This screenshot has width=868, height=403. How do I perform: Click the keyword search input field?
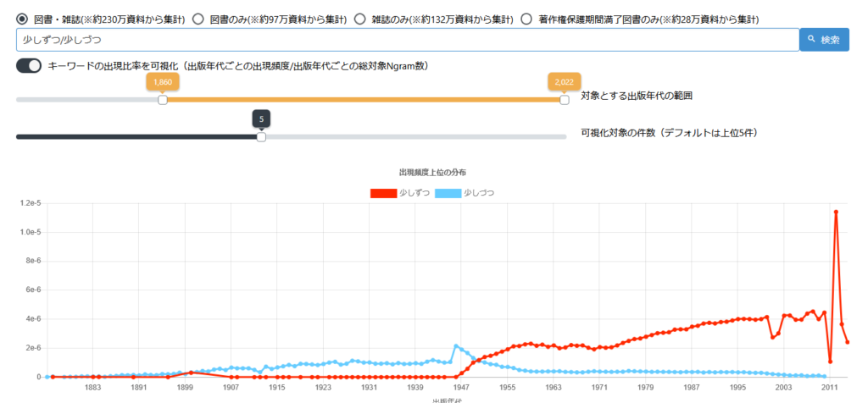pos(407,40)
